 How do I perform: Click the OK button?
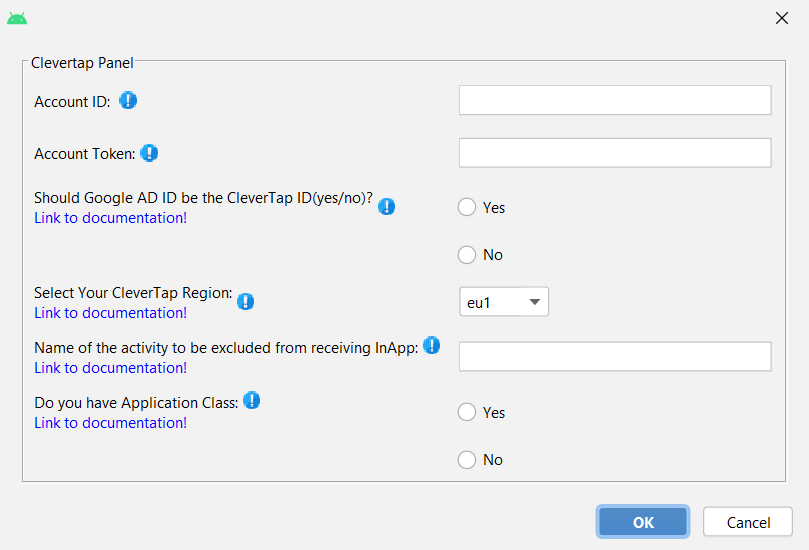click(x=643, y=522)
